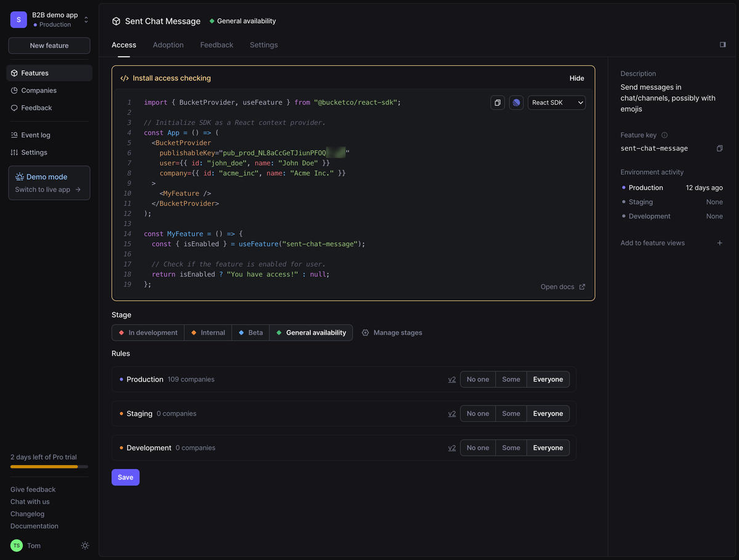739x560 pixels.
Task: Open Settings in the left sidebar
Action: (49, 152)
